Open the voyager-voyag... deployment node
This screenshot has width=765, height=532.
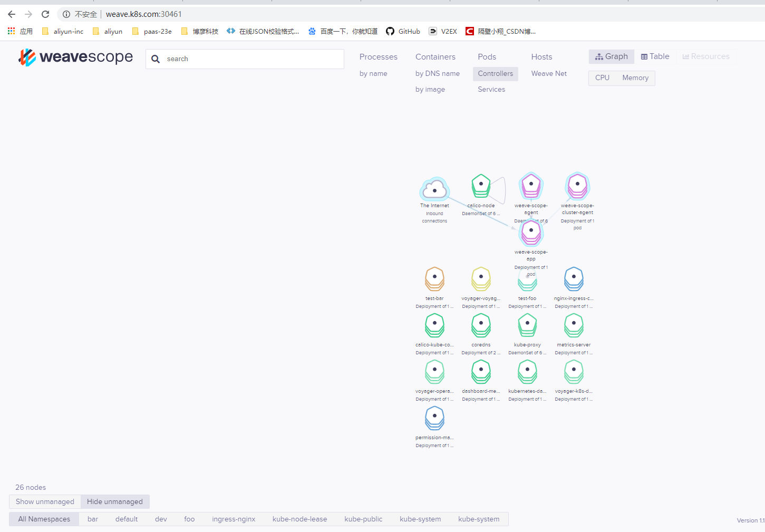click(481, 278)
